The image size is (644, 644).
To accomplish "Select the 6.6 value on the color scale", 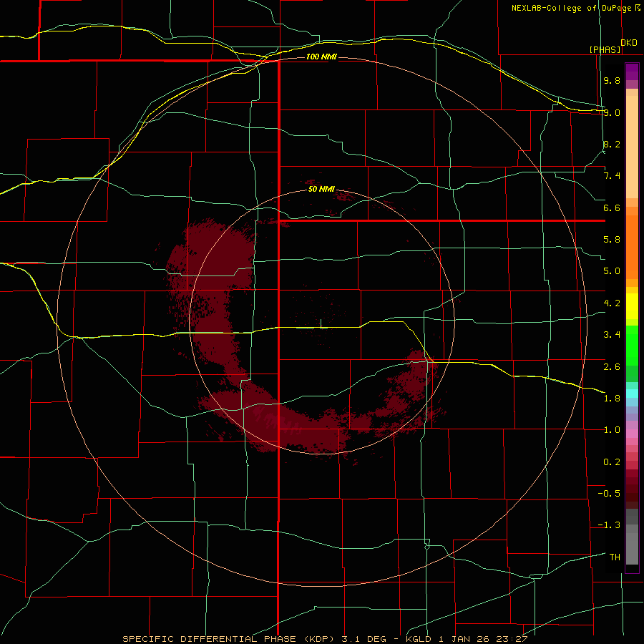I will [x=612, y=208].
